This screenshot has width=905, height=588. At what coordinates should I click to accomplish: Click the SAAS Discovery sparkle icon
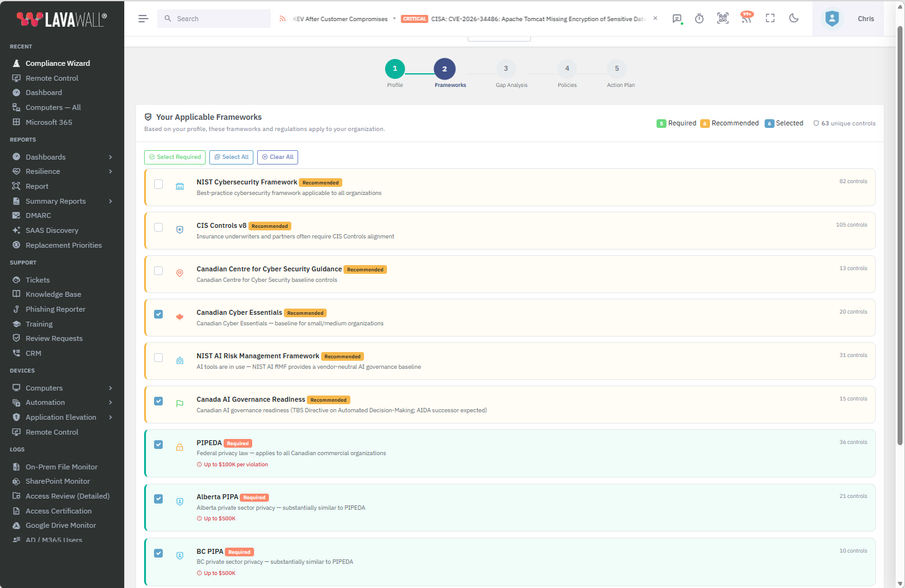[x=16, y=230]
